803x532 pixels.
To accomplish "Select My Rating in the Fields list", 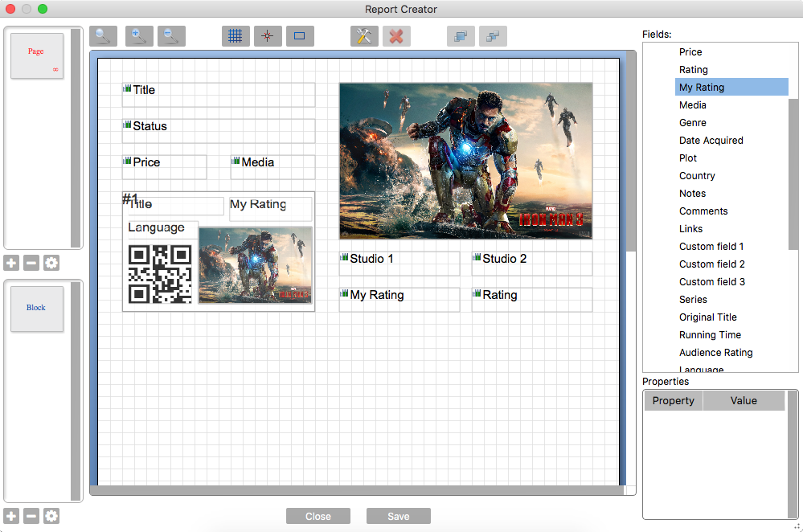I will coord(731,87).
